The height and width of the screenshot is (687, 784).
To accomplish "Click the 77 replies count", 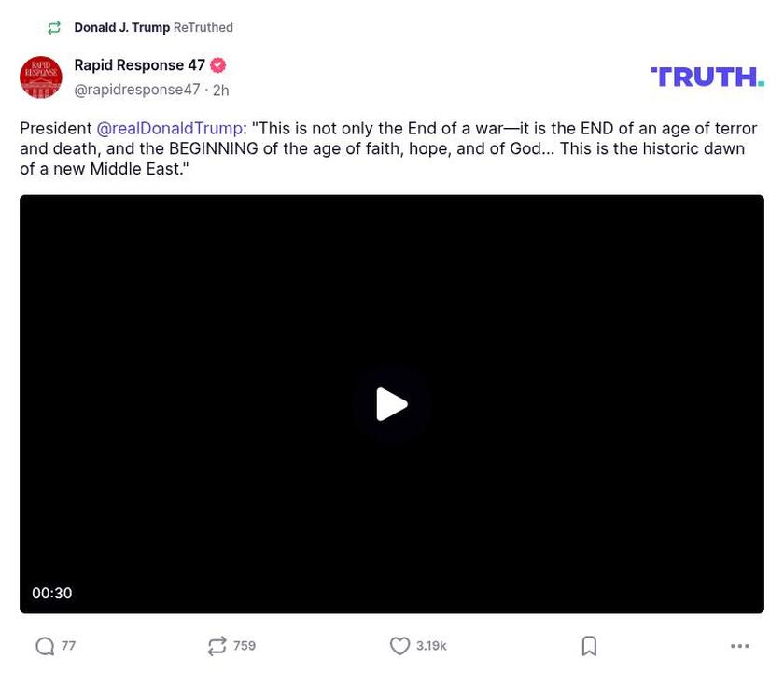I will 69,646.
